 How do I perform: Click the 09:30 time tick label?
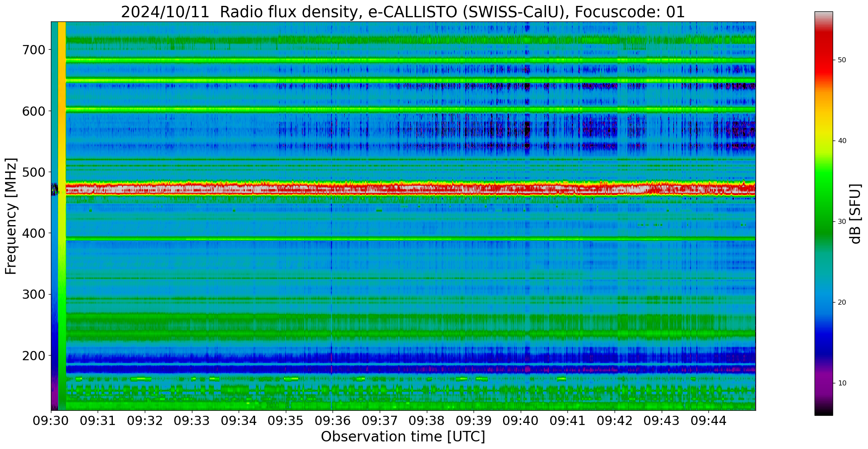(51, 420)
